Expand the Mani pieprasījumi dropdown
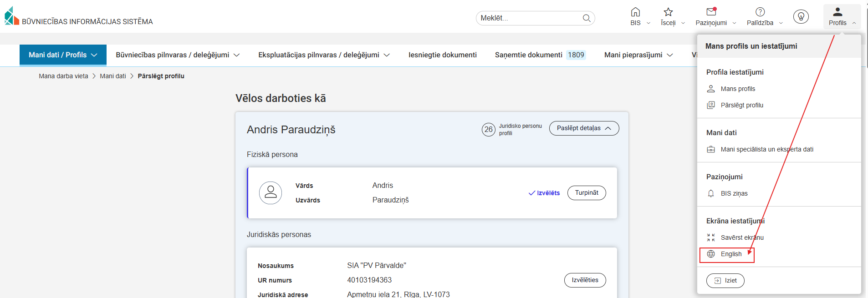Viewport: 868px width, 298px height. [x=638, y=55]
